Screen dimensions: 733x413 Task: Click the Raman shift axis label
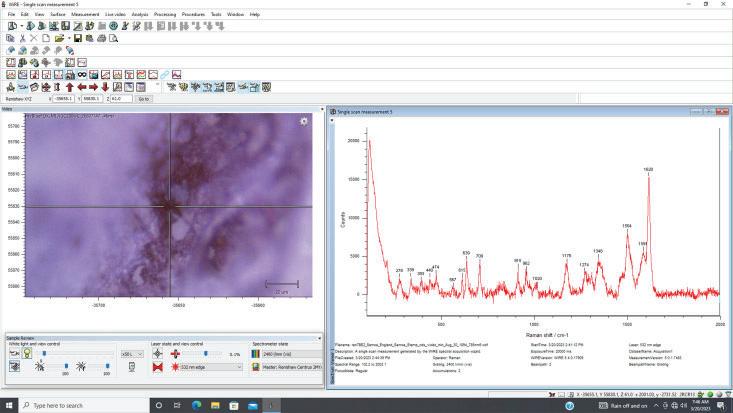(547, 335)
